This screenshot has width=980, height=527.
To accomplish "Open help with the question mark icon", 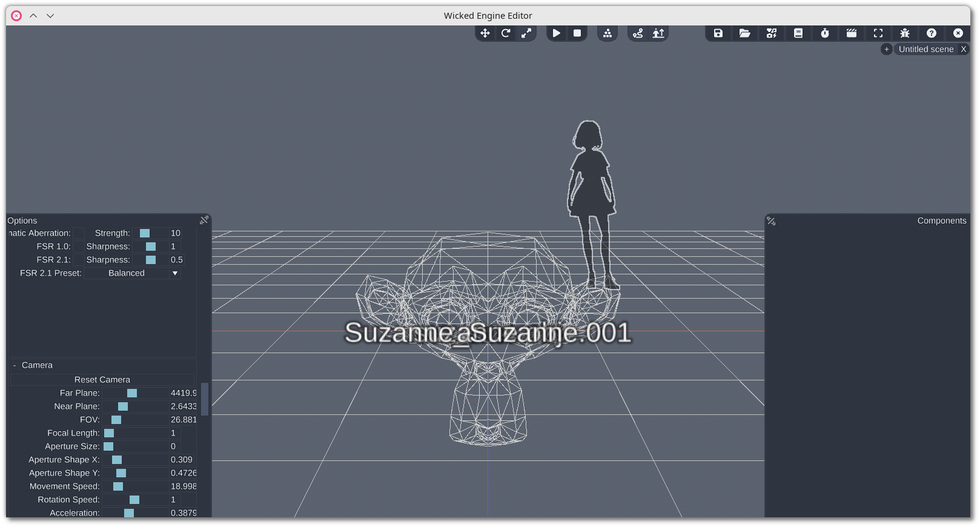I will [x=932, y=33].
